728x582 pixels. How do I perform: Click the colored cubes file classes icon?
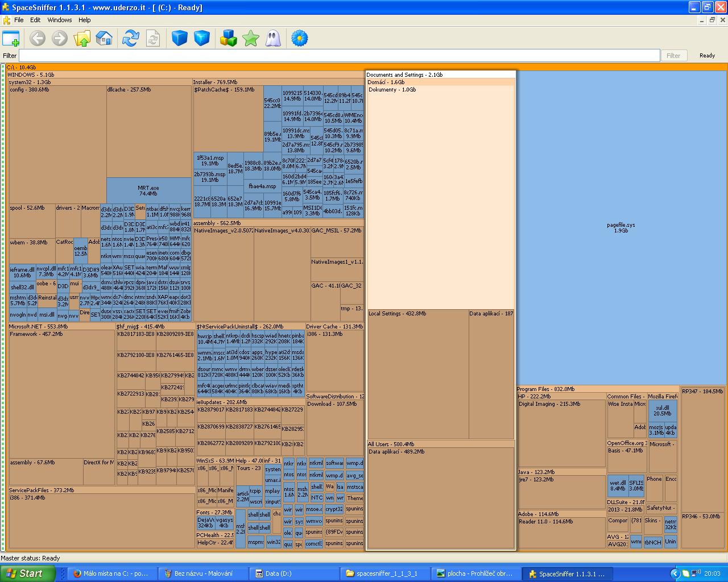pos(229,39)
